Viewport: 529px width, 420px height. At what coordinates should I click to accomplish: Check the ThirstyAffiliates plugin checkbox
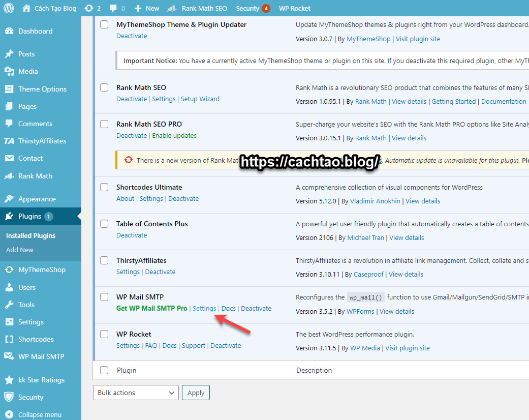click(x=104, y=260)
